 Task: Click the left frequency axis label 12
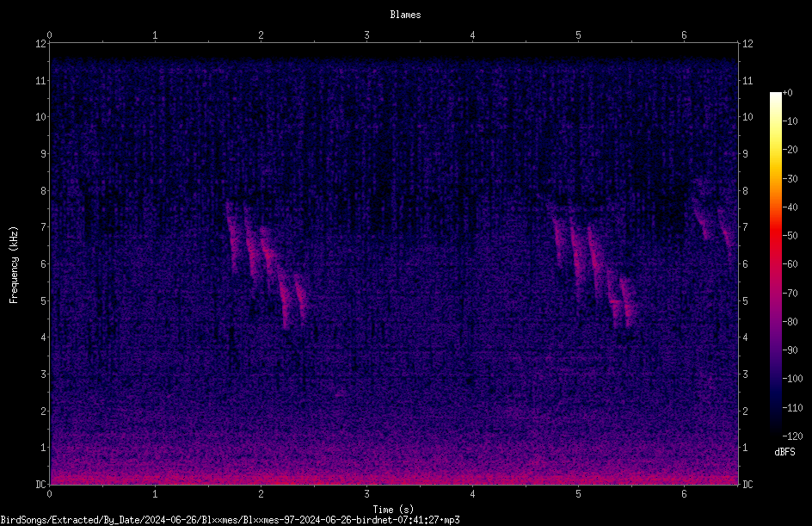click(x=40, y=44)
